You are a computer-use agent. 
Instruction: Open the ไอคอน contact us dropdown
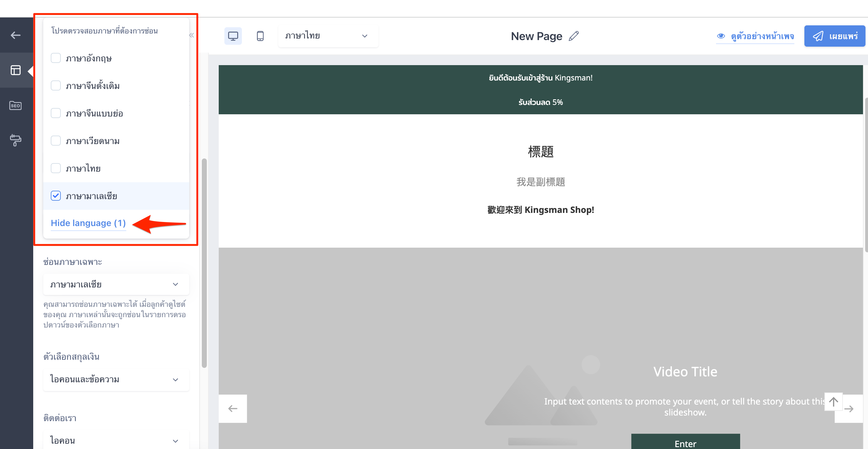click(116, 441)
